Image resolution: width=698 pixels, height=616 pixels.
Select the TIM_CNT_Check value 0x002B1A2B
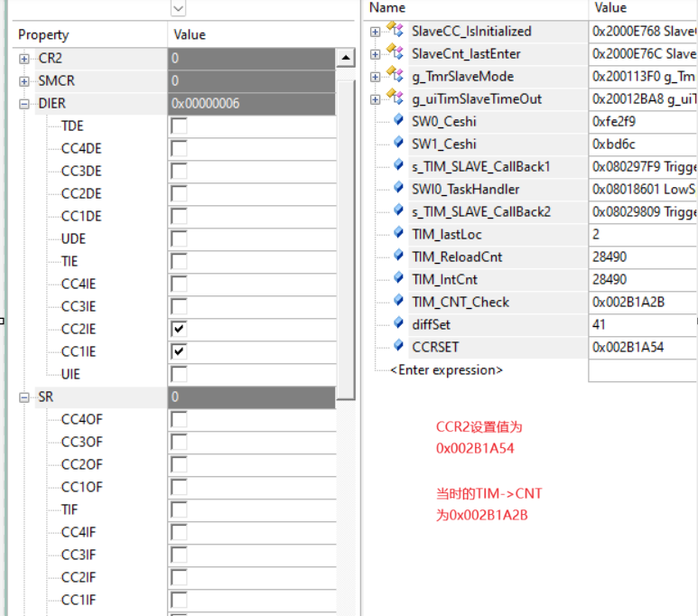pyautogui.click(x=628, y=302)
